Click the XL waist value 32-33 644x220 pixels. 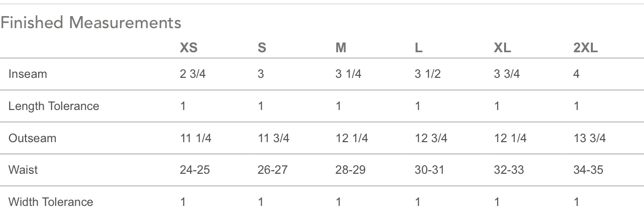point(509,170)
